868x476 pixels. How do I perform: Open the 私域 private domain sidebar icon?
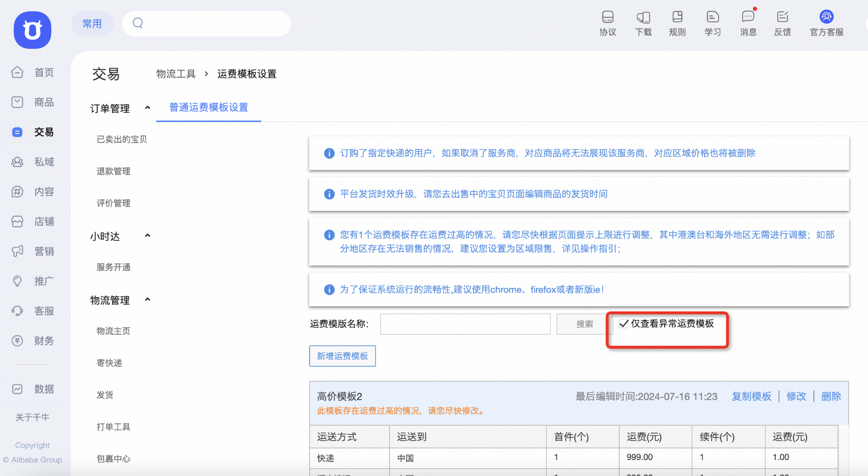click(x=17, y=162)
